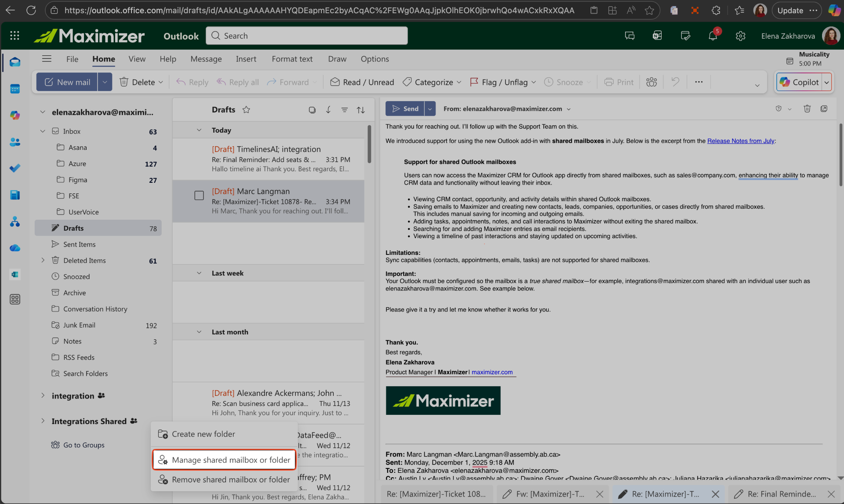Click the message list scrollbar
This screenshot has width=844, height=504.
coord(369,144)
